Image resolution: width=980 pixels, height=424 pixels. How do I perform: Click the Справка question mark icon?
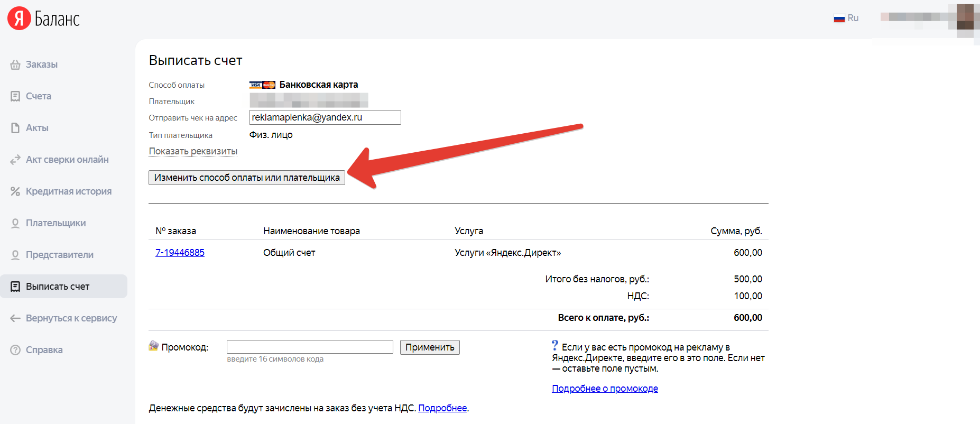[x=15, y=350]
